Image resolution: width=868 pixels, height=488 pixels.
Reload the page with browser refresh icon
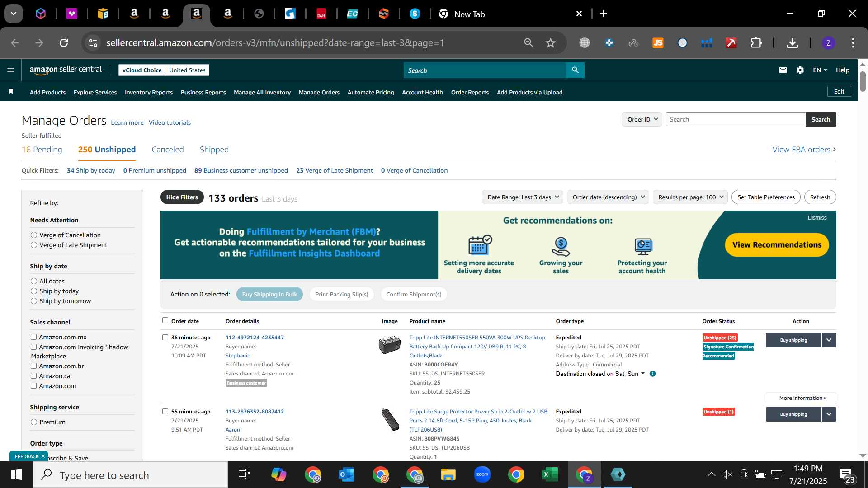click(64, 43)
